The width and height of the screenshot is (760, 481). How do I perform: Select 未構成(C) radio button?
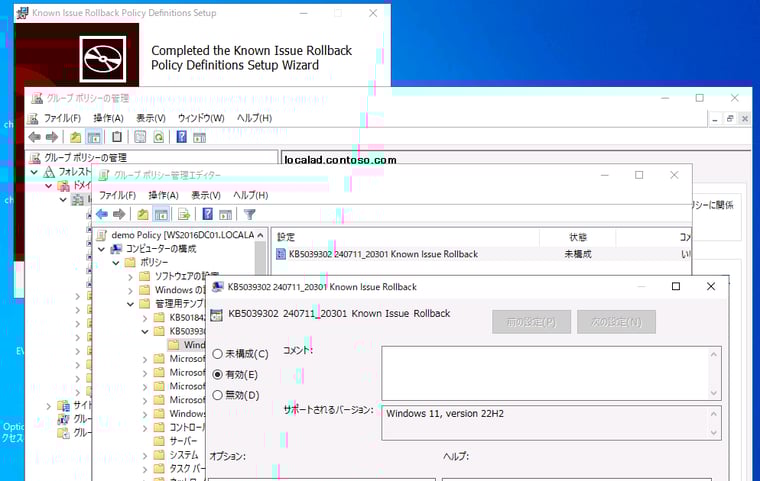(218, 354)
